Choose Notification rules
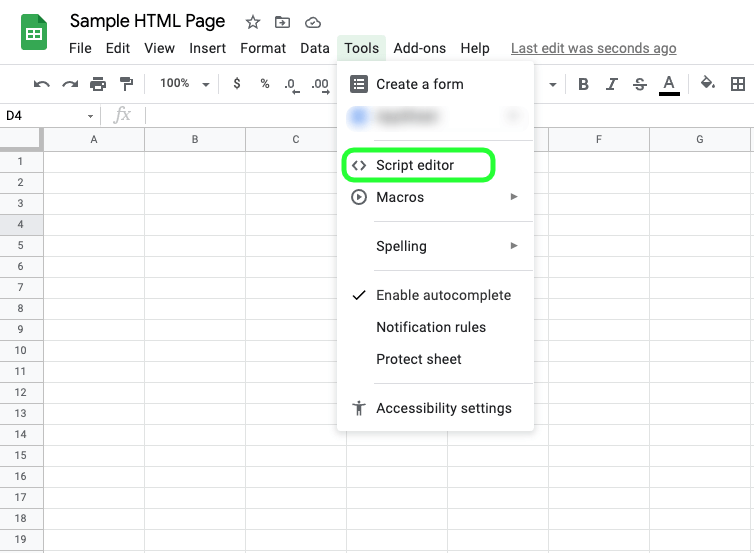 point(435,327)
